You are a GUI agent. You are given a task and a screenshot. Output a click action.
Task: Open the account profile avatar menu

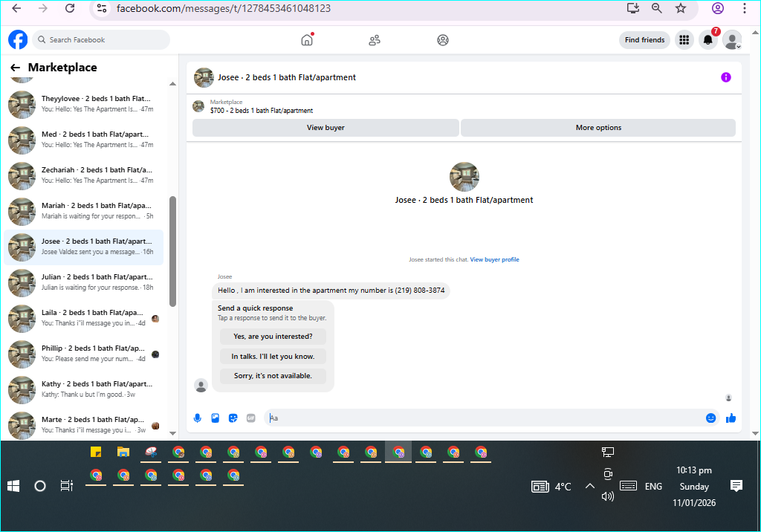click(x=732, y=40)
